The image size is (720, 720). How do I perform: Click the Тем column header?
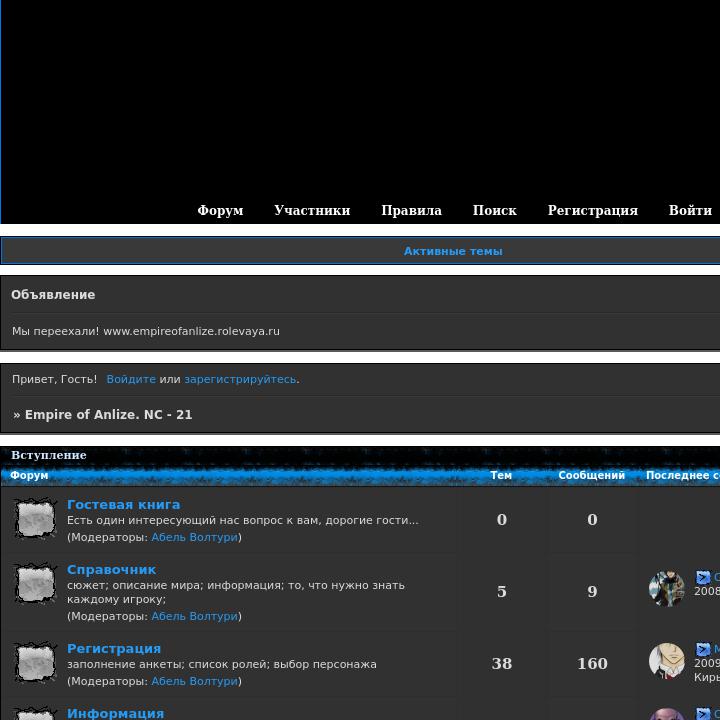click(501, 475)
